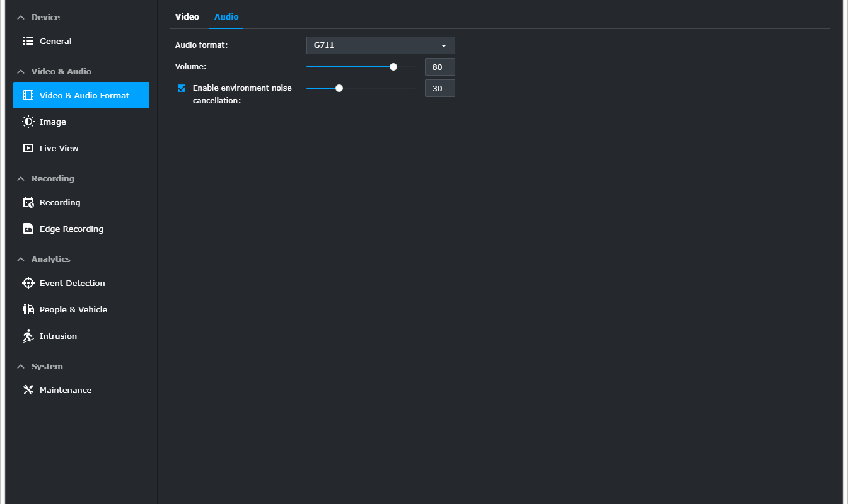The image size is (848, 504).
Task: Collapse the Analytics section
Action: pos(21,260)
